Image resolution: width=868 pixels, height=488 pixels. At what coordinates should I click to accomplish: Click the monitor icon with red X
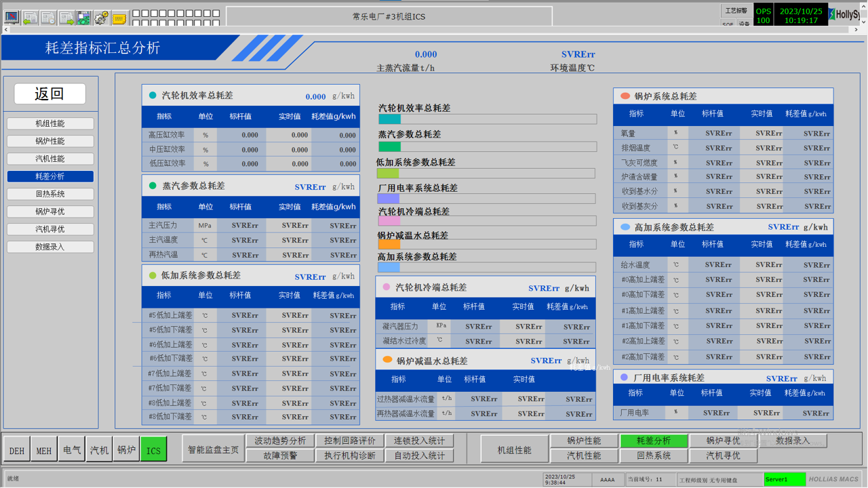(12, 17)
